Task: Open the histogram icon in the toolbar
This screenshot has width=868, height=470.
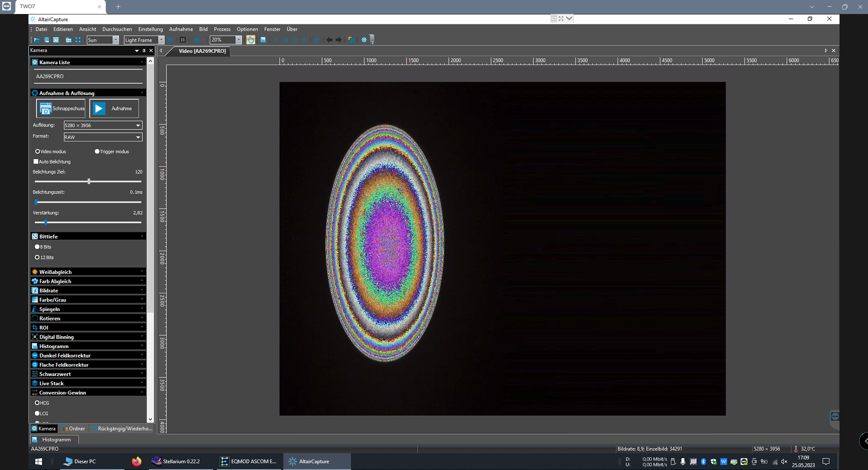Action: click(263, 40)
